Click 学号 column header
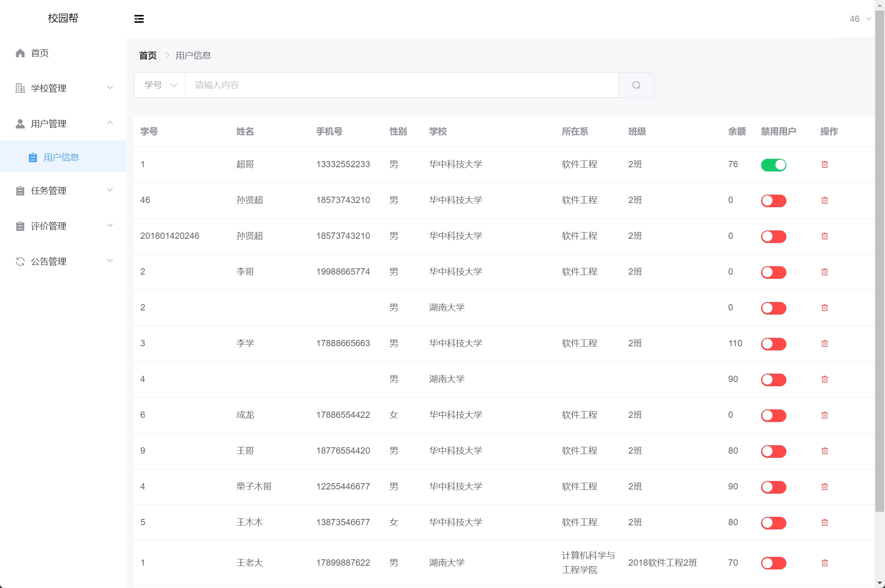 (x=149, y=131)
